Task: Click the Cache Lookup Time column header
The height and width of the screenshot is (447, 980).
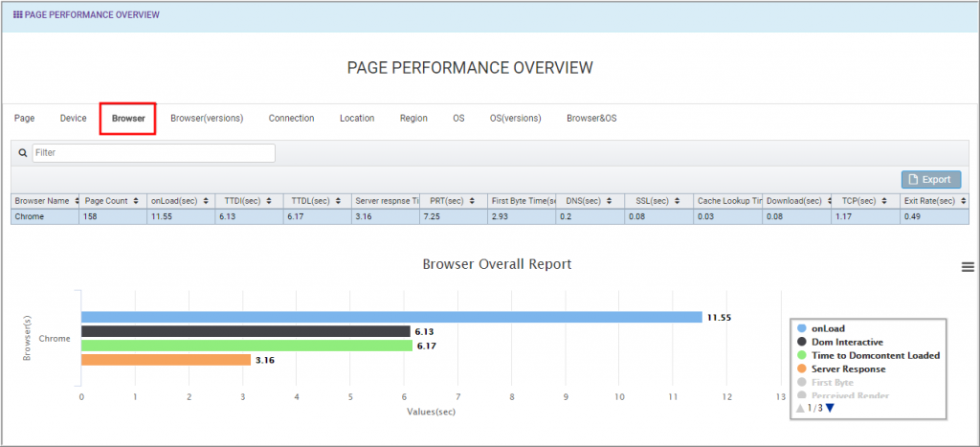Action: click(x=728, y=201)
